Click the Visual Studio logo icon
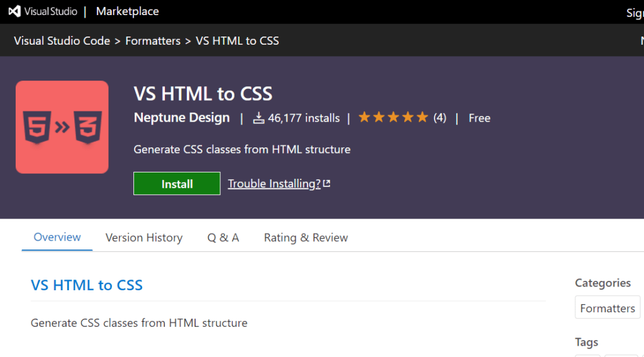 [x=15, y=11]
